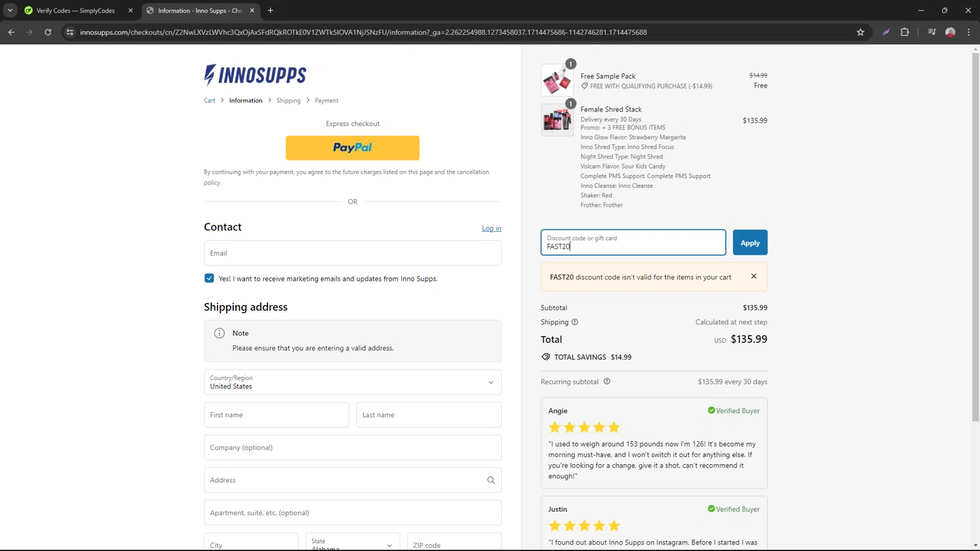The height and width of the screenshot is (551, 980).
Task: Click the Log in link
Action: (x=491, y=228)
